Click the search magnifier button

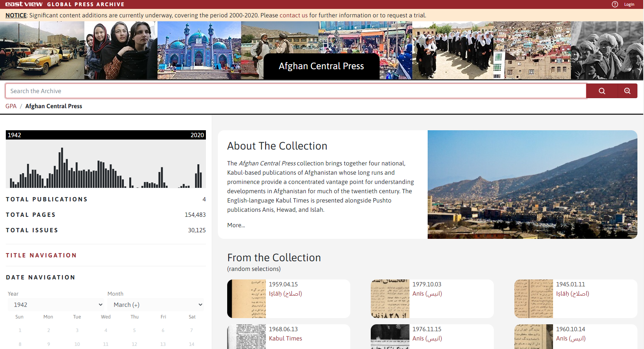602,91
